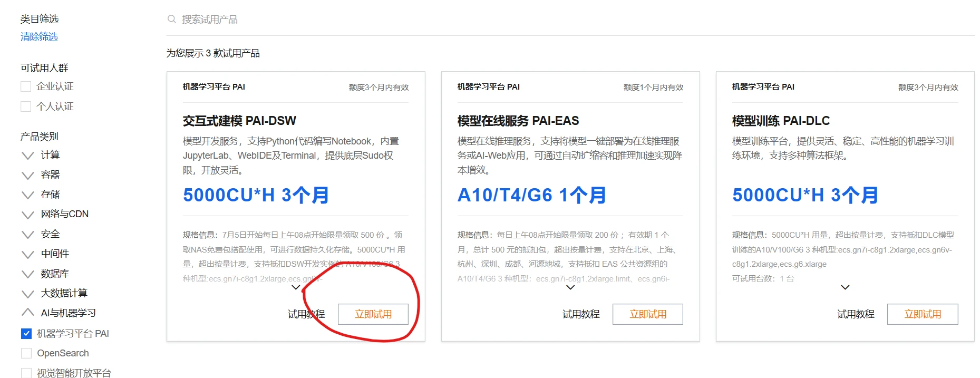Image resolution: width=980 pixels, height=378 pixels.
Task: Check the 视觉智能开放平台 checkbox
Action: tap(26, 373)
